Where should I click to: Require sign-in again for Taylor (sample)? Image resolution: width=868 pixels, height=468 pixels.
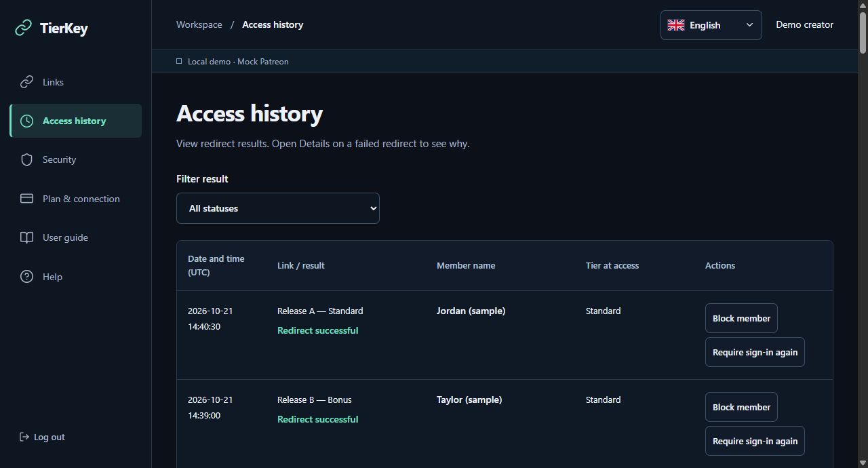click(755, 441)
